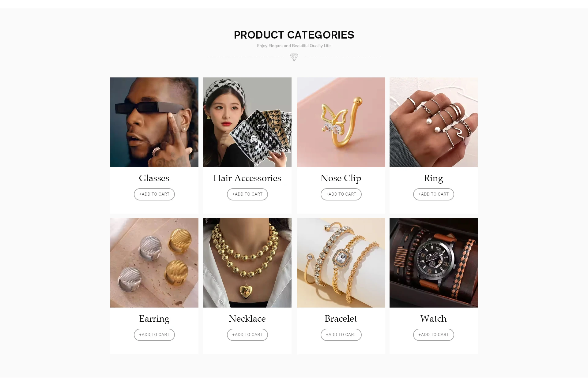Open the gold bracelets image
This screenshot has height=385, width=588.
[x=341, y=263]
